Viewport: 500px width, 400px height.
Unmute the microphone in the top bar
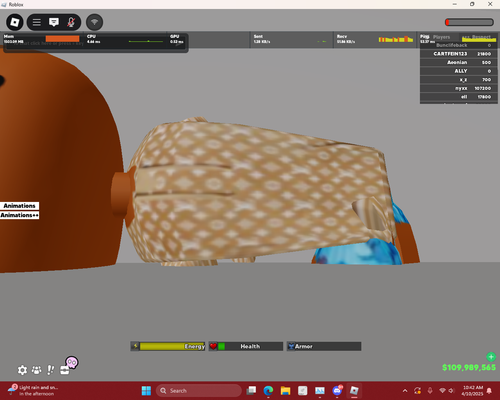tap(71, 22)
